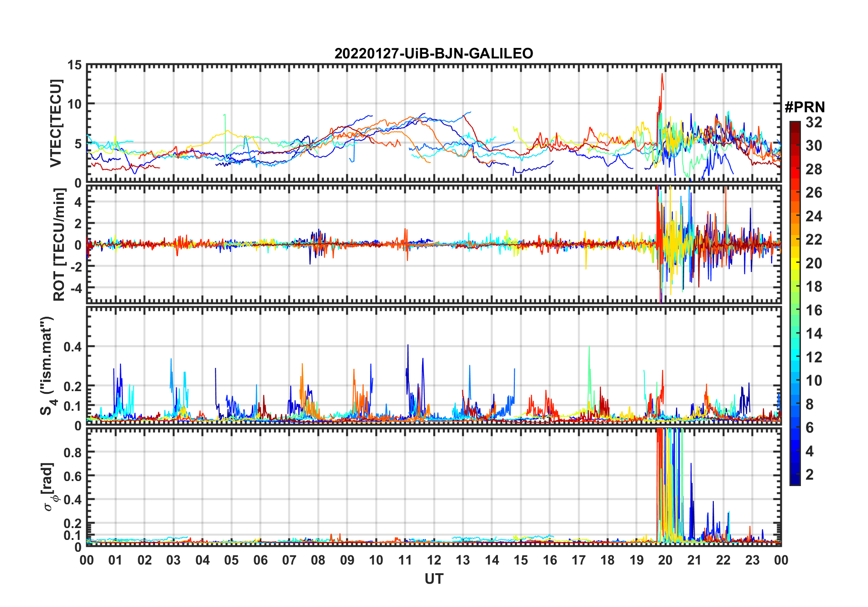
Task: Select the UT x-axis label
Action: [x=434, y=579]
